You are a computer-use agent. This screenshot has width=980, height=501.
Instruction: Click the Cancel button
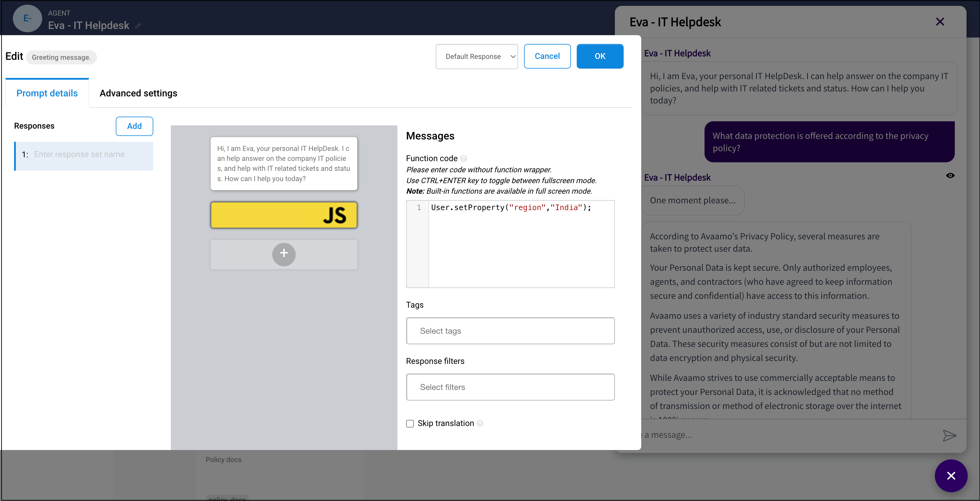(547, 56)
